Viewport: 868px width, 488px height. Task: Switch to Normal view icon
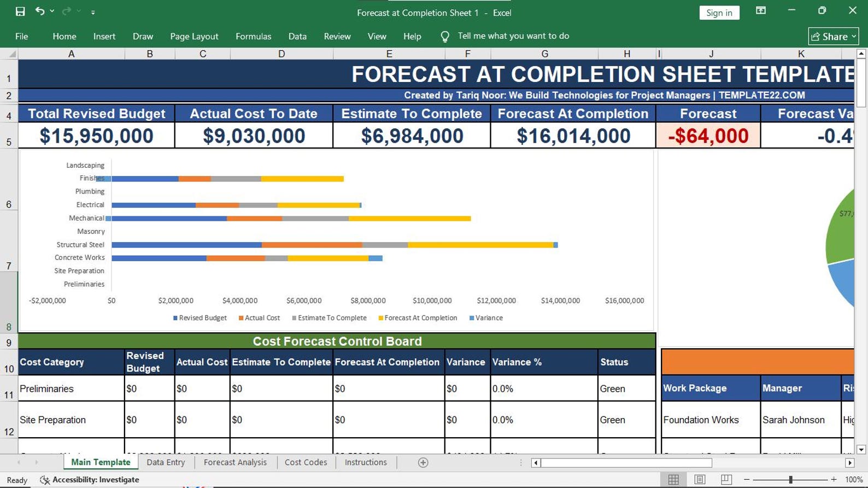[673, 480]
